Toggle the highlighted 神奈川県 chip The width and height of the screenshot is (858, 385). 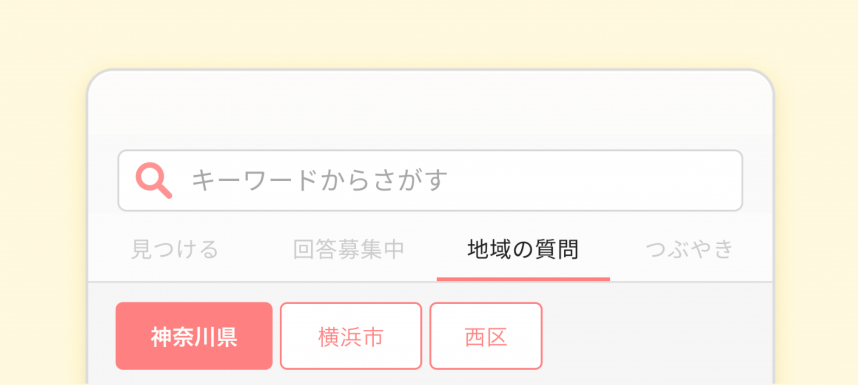(194, 336)
